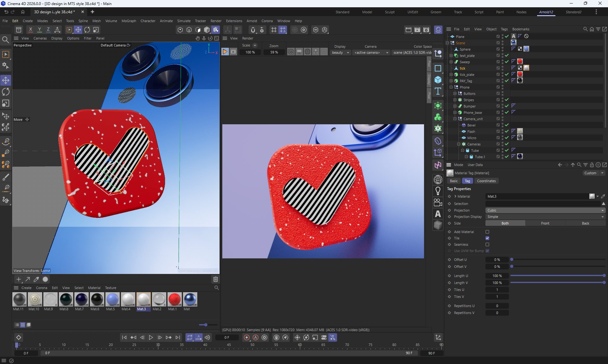Open the Projection dropdown set to Cubic
Screen dimensions: 608x364
click(x=545, y=210)
